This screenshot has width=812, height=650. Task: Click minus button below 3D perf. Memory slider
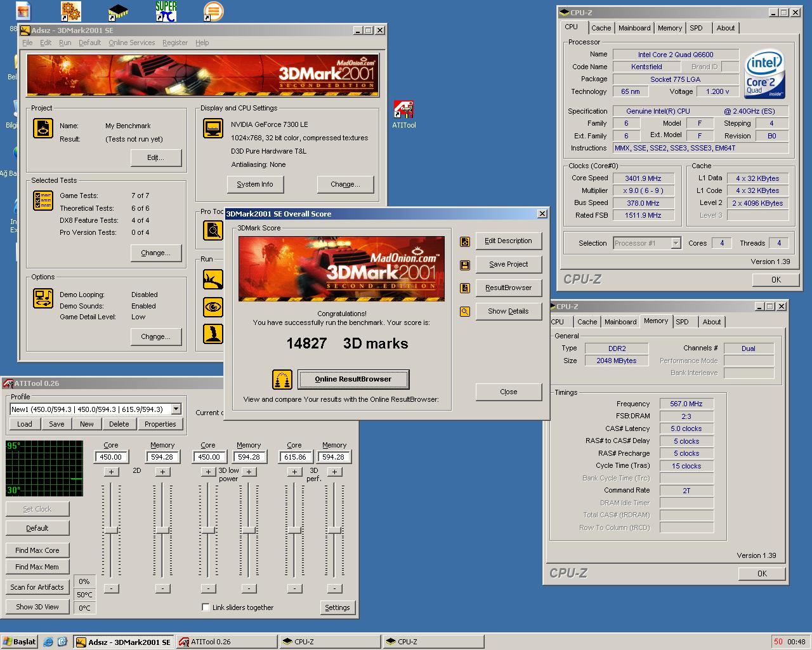pyautogui.click(x=334, y=588)
